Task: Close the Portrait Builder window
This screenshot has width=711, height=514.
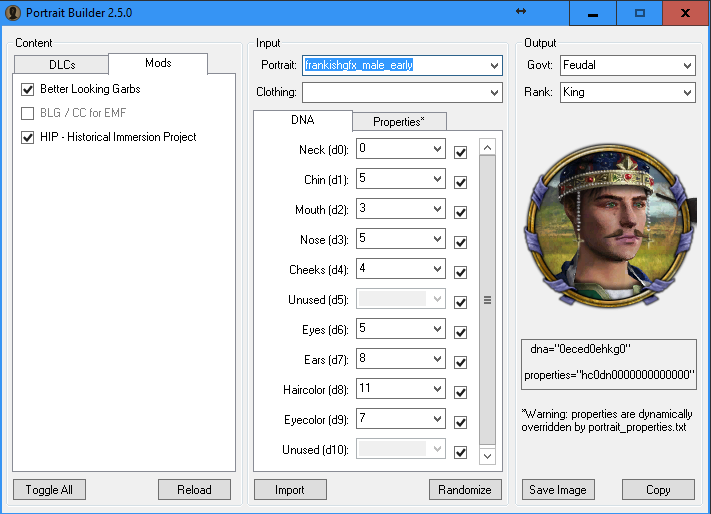Action: point(686,13)
